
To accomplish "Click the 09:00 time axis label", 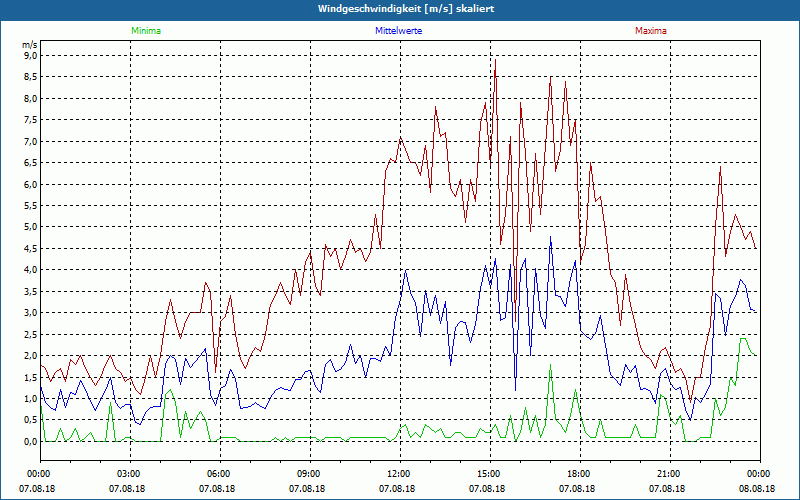I will (310, 474).
